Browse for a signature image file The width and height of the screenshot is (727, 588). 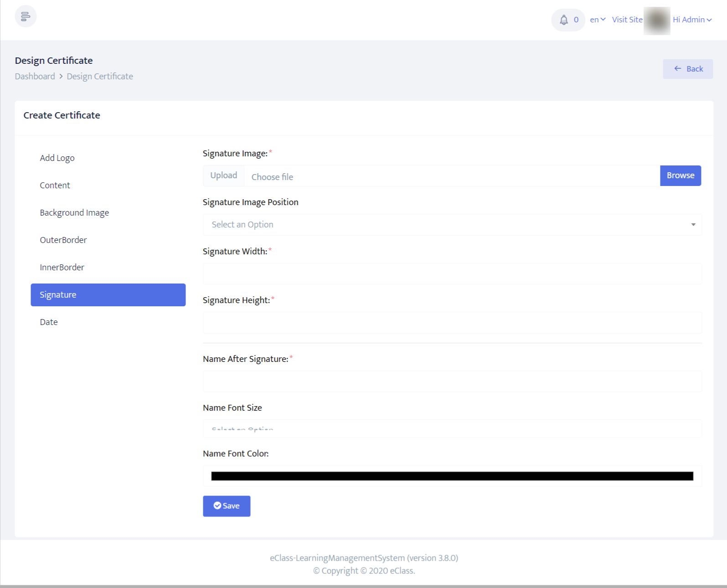point(680,175)
